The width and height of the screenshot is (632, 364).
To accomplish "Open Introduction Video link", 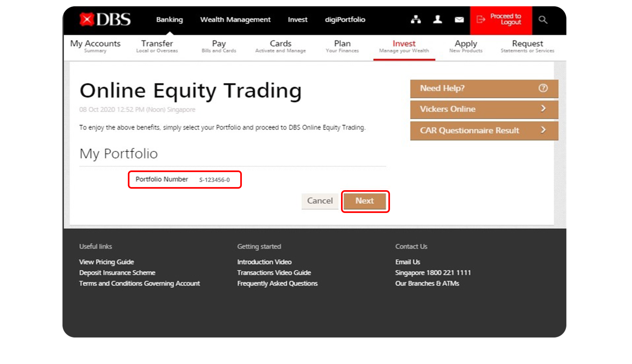I will [x=264, y=262].
